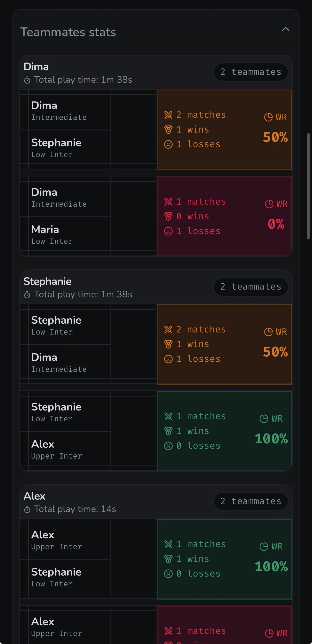Click the Dima card heading
The height and width of the screenshot is (644, 312).
click(x=36, y=67)
